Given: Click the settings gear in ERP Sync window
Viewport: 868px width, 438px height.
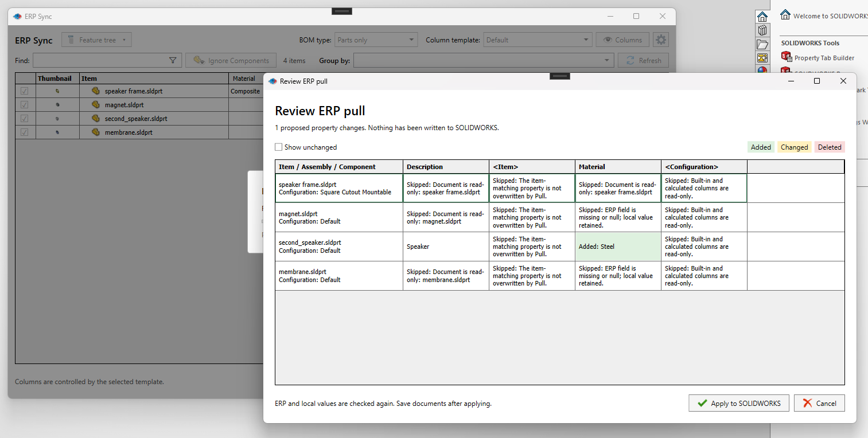Looking at the screenshot, I should tap(661, 40).
